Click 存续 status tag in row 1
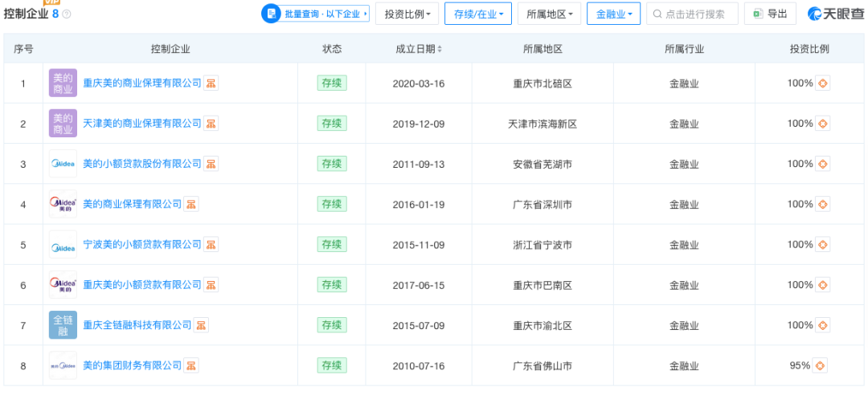868x395 pixels. point(332,83)
